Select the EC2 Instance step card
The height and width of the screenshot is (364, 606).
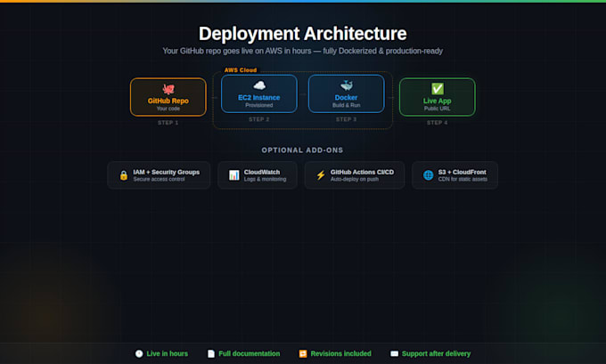[x=259, y=93]
